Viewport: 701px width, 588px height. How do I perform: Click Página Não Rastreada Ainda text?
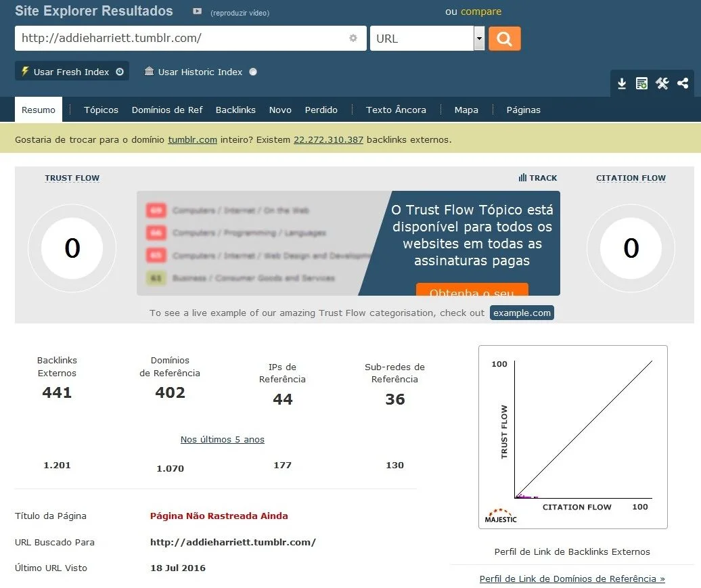[x=219, y=516]
